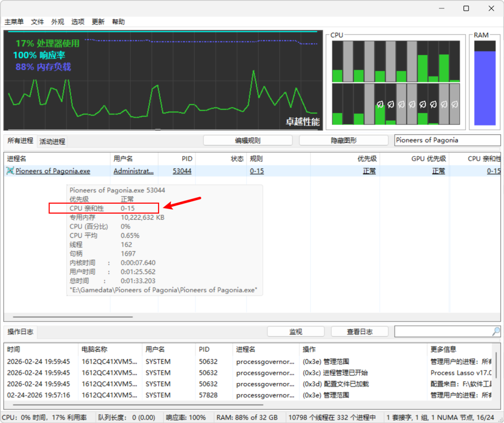The width and height of the screenshot is (504, 423).
Task: Click the 操作 column header in log
Action: 363,349
